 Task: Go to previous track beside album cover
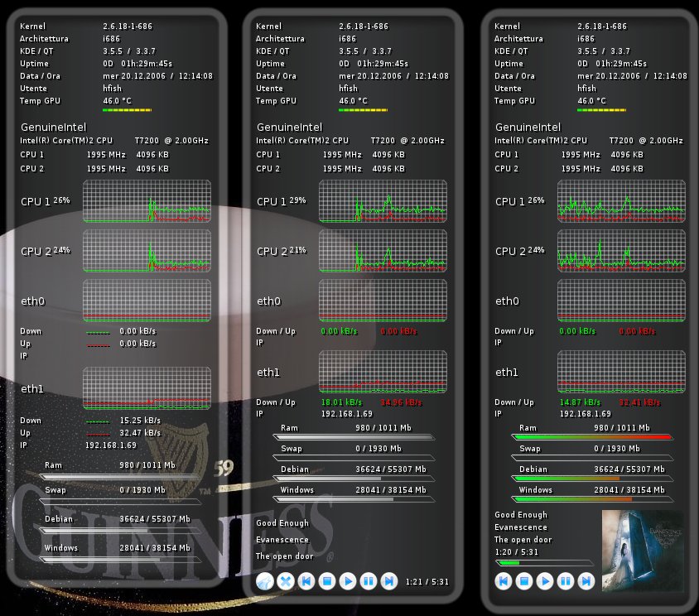tap(504, 581)
